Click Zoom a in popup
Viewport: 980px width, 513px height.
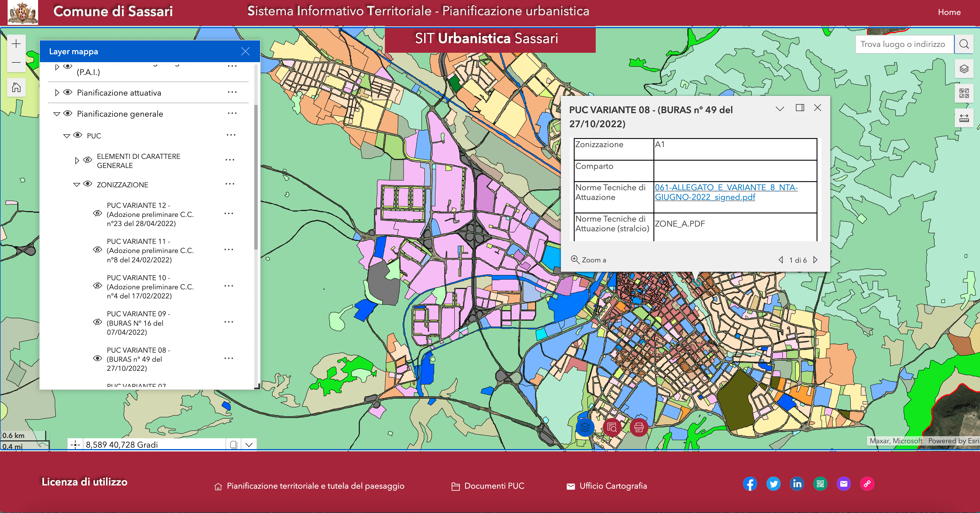point(588,260)
